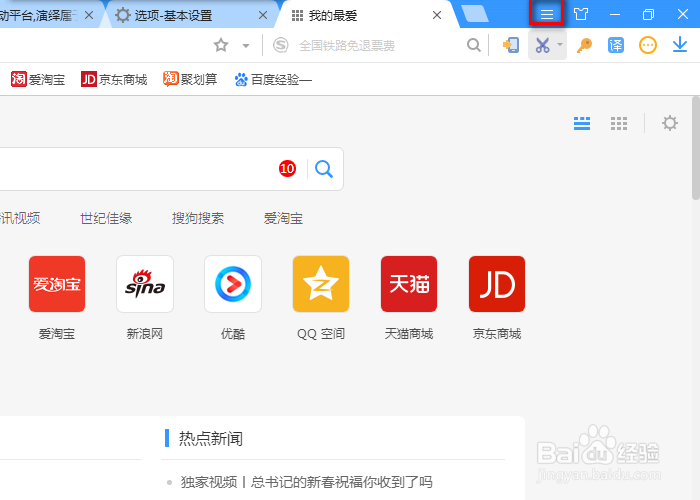Open the 讯视频 quick link
This screenshot has width=700, height=500.
click(x=20, y=218)
